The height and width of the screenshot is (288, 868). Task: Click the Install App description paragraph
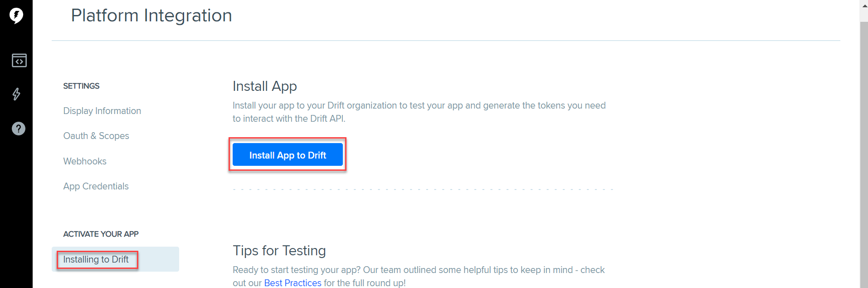pos(419,112)
